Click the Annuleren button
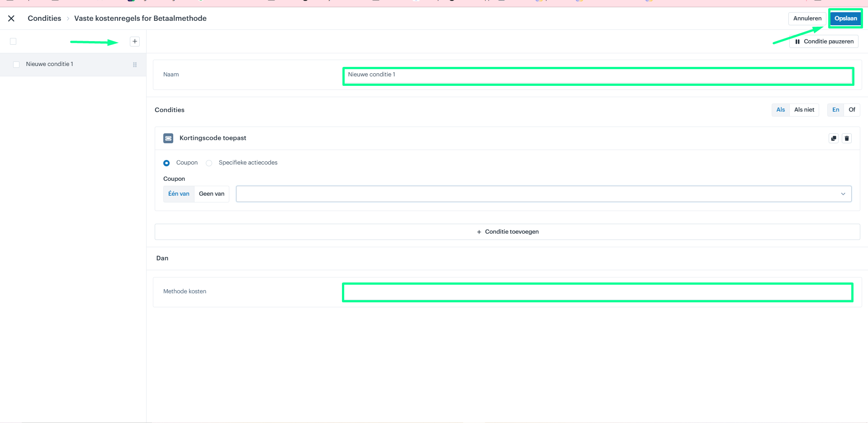This screenshot has height=423, width=868. [x=807, y=19]
